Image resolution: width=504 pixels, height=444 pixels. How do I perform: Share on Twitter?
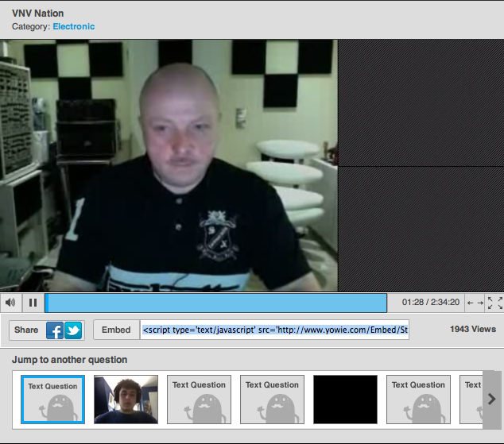tap(73, 330)
